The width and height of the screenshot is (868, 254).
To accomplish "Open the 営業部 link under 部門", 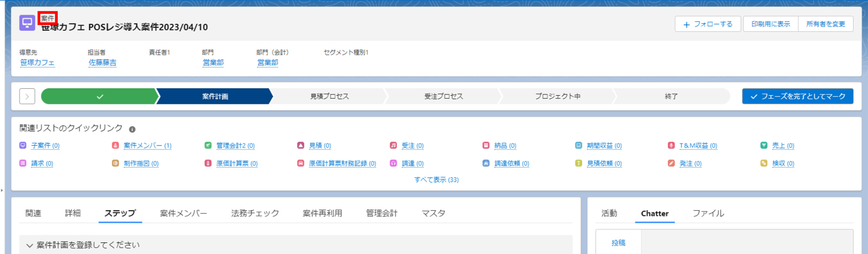I will tap(213, 63).
